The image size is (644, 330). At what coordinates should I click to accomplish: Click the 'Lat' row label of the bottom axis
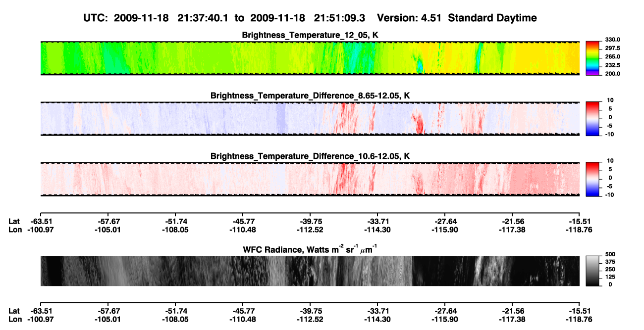coord(14,311)
